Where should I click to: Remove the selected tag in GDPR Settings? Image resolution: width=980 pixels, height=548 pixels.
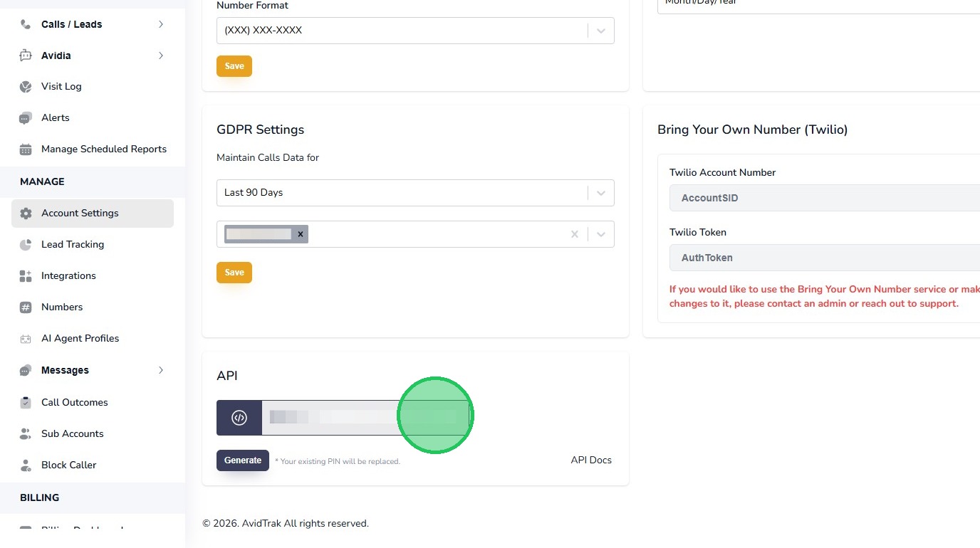(x=301, y=234)
